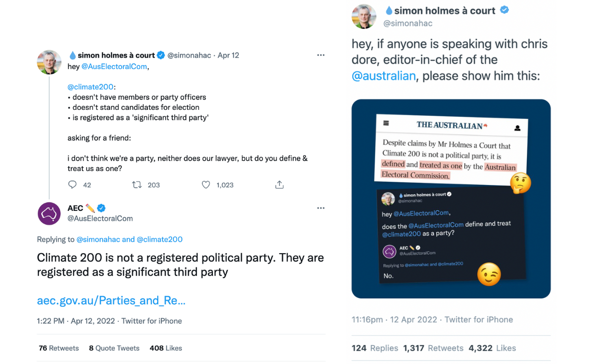Viewport: 607px width, 364px height.
Task: Click the 1:22 PM Apr 12, 2022 timestamp
Action: click(76, 321)
